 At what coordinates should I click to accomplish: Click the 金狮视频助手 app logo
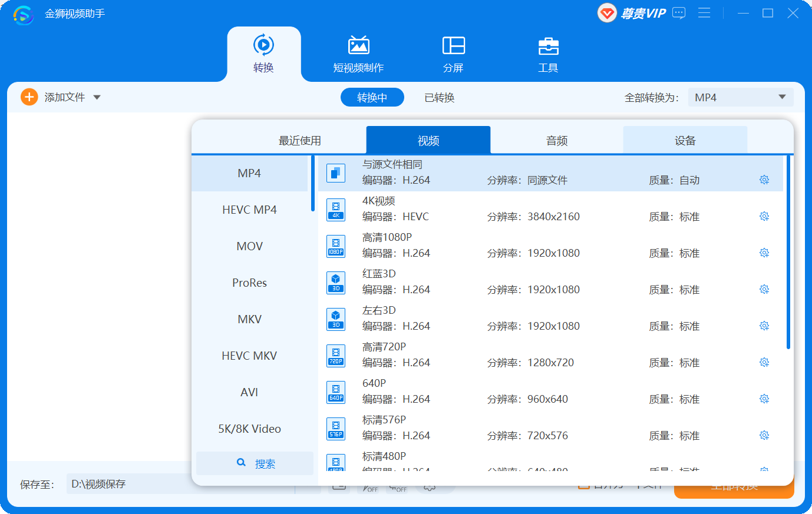coord(22,13)
